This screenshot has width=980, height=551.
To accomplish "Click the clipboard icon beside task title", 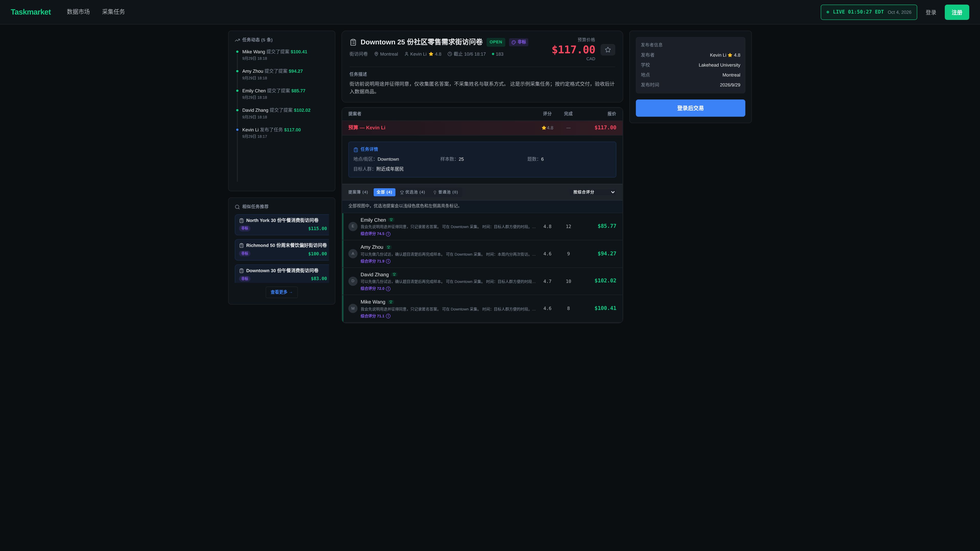I will pos(353,42).
